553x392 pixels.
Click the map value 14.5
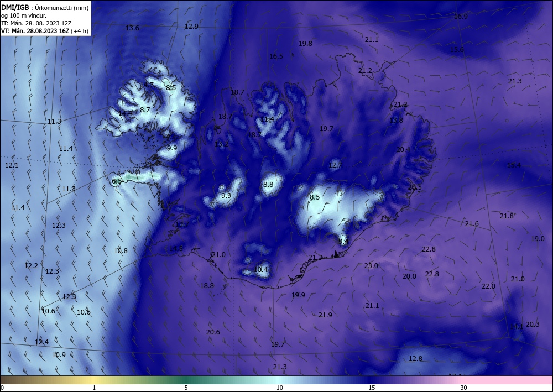[176, 249]
